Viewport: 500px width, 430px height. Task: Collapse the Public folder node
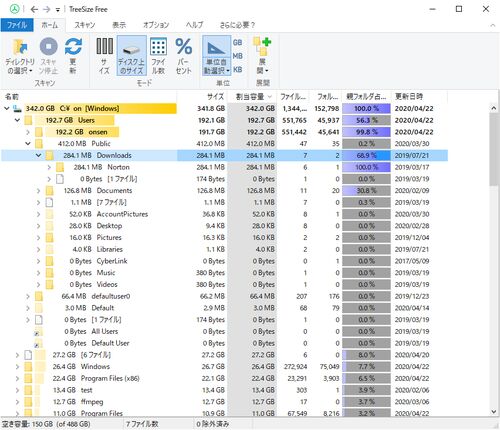[x=28, y=144]
